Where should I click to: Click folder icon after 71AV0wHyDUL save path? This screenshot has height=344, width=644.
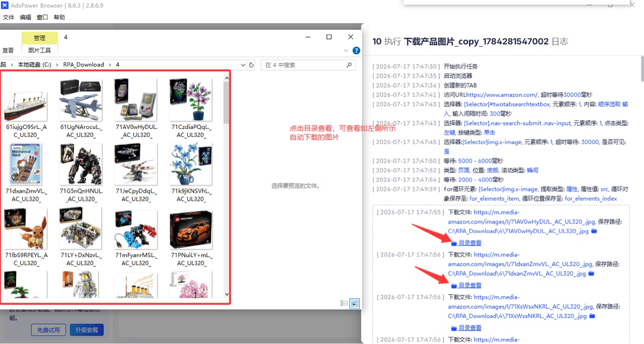pos(593,231)
